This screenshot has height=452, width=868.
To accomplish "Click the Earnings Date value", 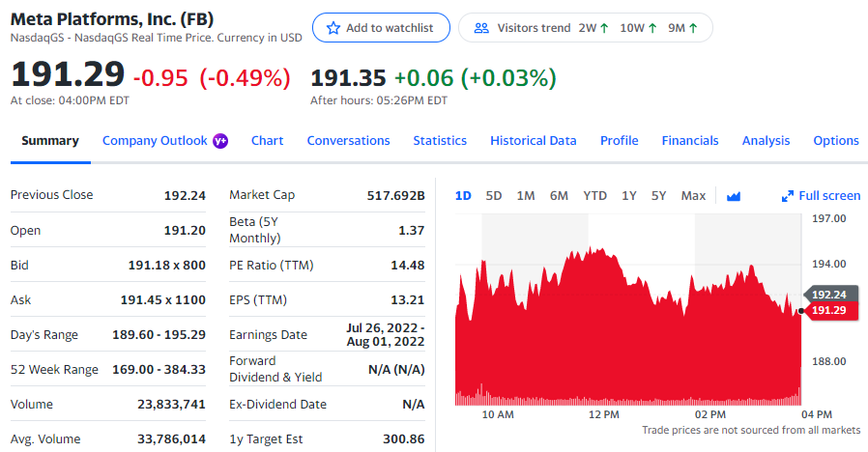I will (386, 335).
